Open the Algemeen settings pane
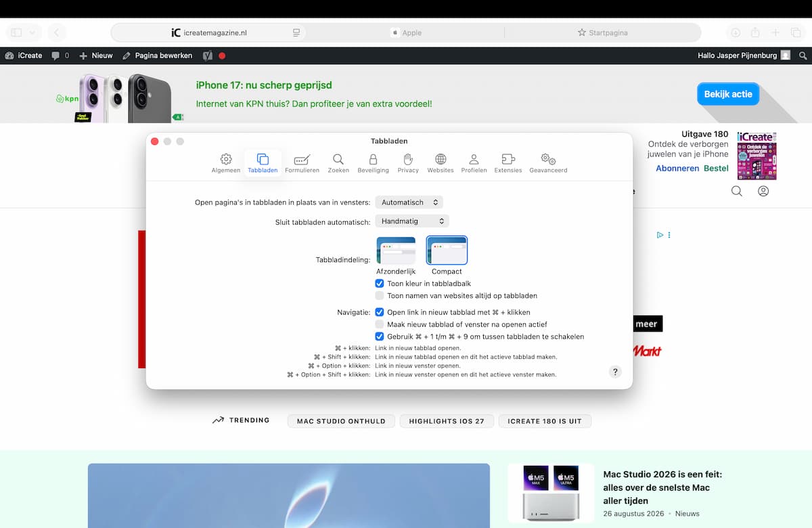 tap(225, 164)
